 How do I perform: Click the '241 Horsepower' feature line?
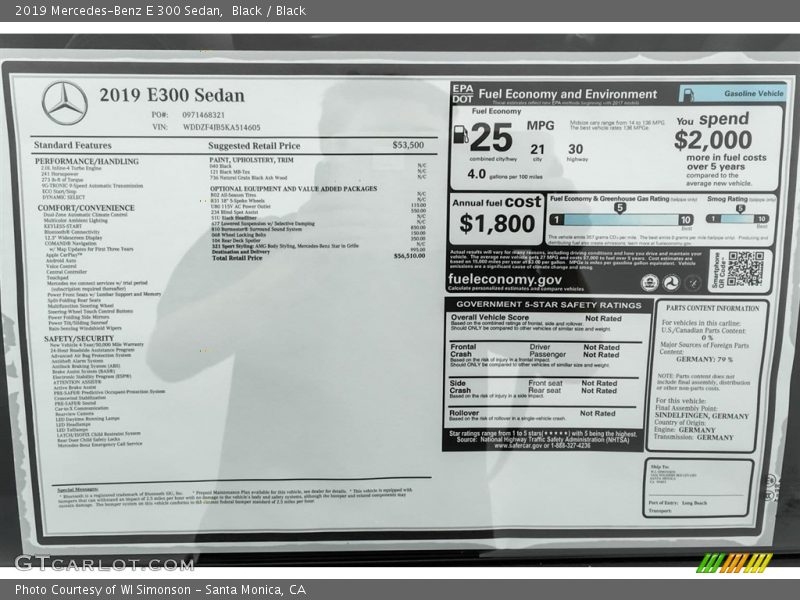60,174
